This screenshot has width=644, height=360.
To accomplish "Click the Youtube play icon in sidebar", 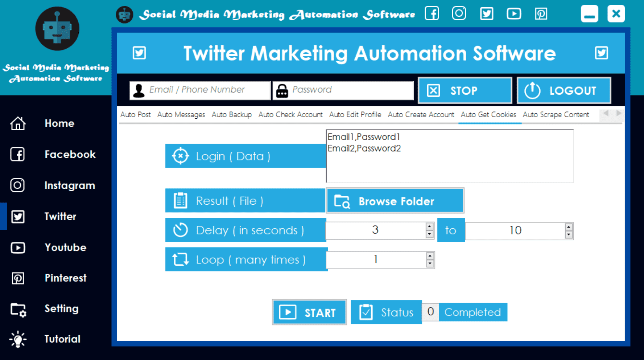I will (x=18, y=247).
